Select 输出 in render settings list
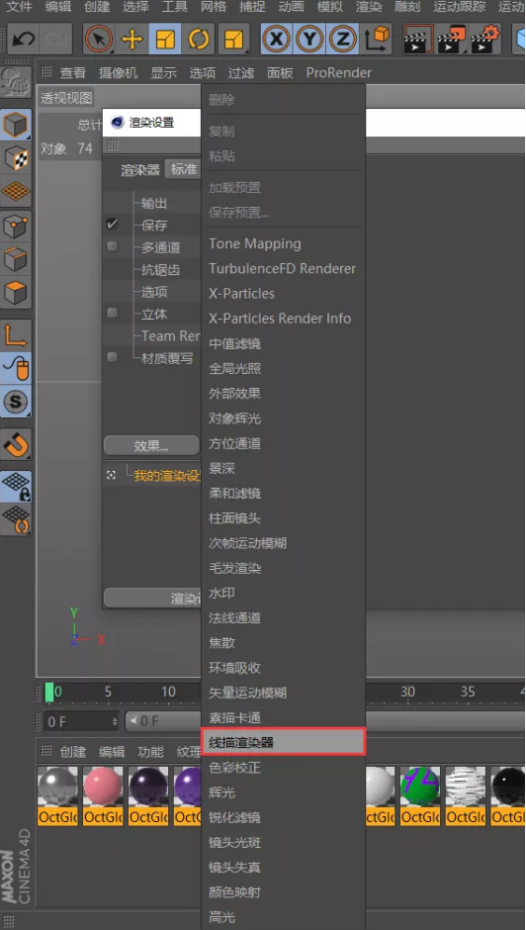Screen dimensions: 526x930 click(154, 203)
